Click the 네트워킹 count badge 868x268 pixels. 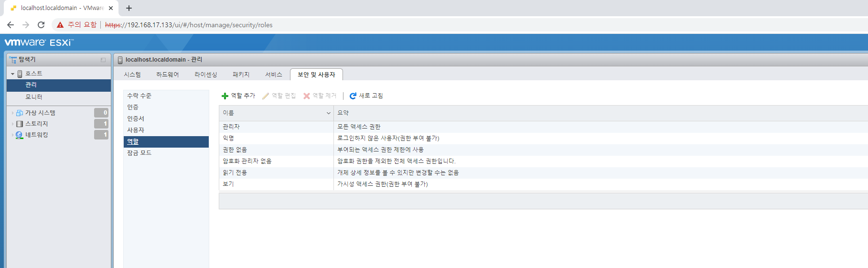pyautogui.click(x=101, y=135)
